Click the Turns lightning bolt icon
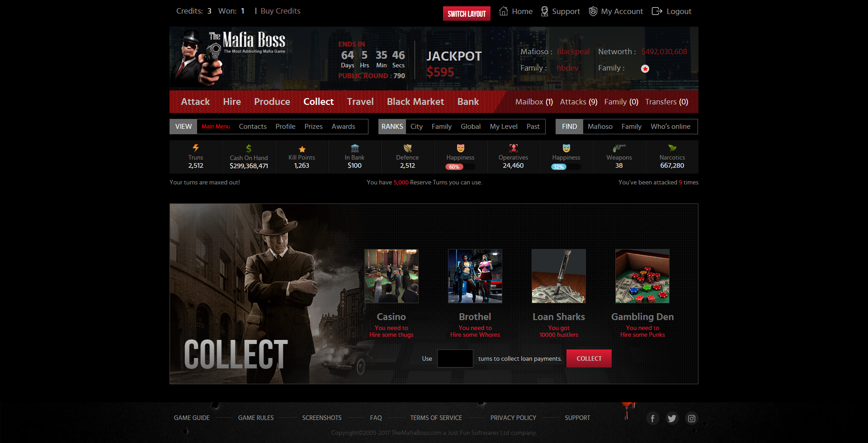This screenshot has height=443, width=868. point(196,148)
